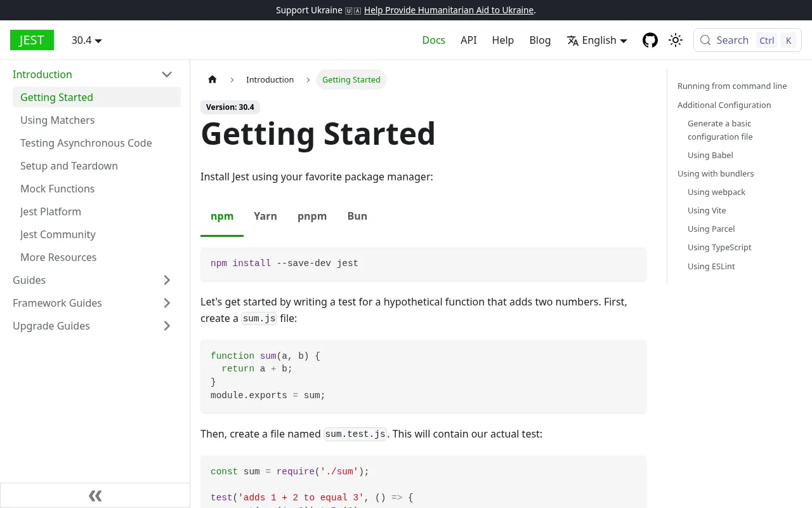Jump to Using TypeScript section

tap(719, 247)
